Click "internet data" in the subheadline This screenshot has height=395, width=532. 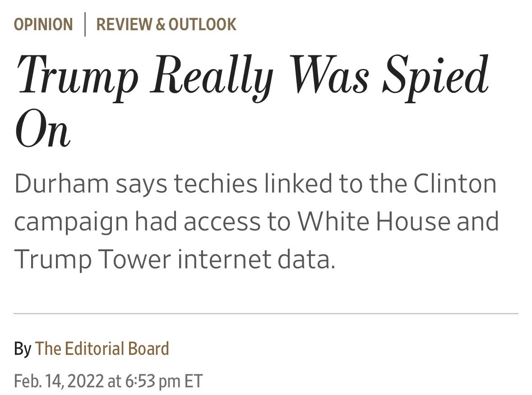click(x=256, y=259)
